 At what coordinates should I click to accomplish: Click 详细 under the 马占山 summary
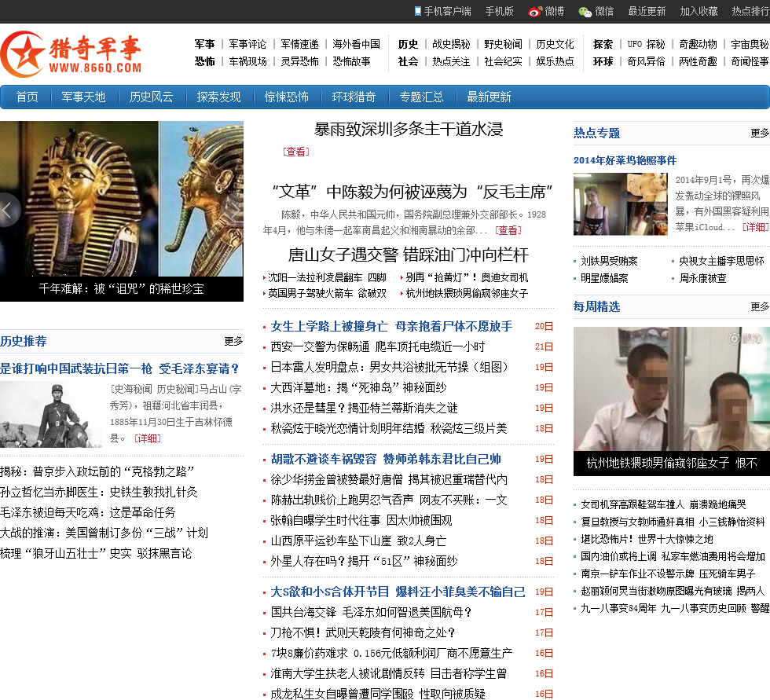(148, 438)
